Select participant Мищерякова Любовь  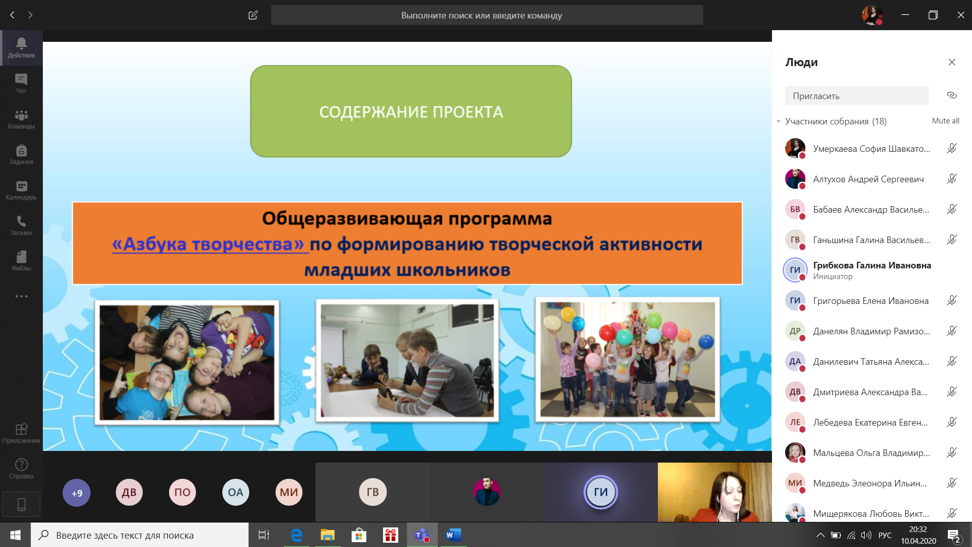(872, 512)
